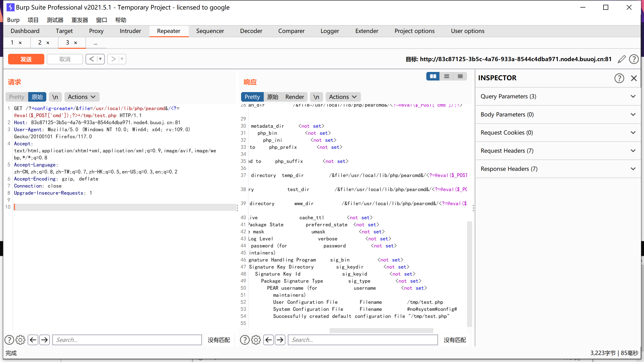The image size is (644, 362).
Task: Expand Query Parameters (3) section
Action: point(558,96)
